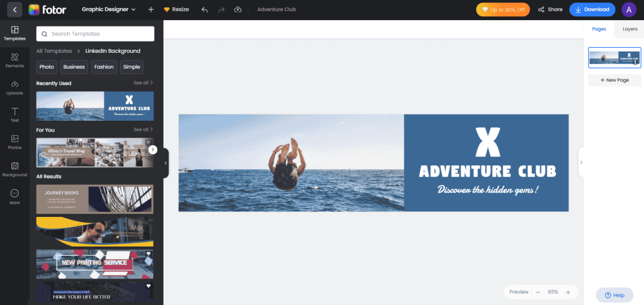Go to All Templates breadcrumb
This screenshot has height=305, width=644.
click(x=54, y=51)
